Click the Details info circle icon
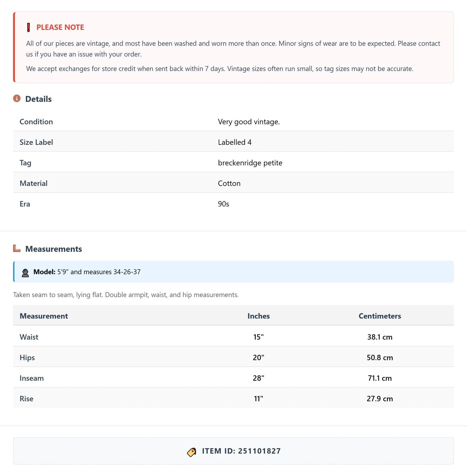The image size is (467, 476). 17,98
